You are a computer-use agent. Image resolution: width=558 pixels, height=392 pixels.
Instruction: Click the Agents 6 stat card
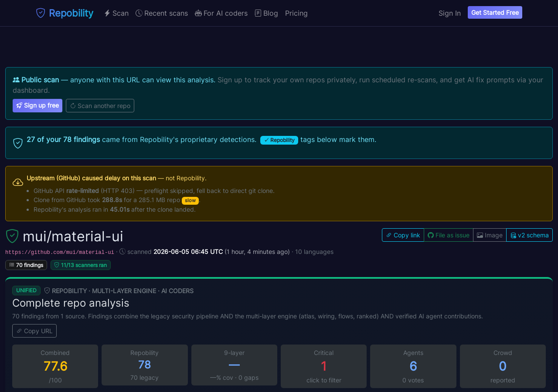pos(413,366)
